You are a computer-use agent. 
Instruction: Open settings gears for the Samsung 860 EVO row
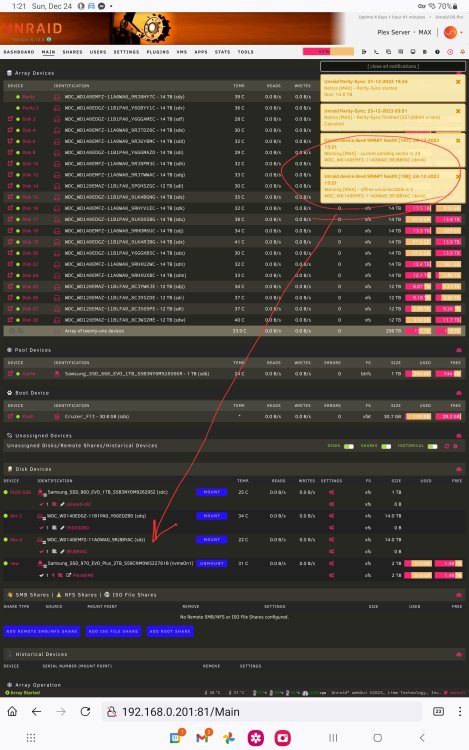[331, 492]
